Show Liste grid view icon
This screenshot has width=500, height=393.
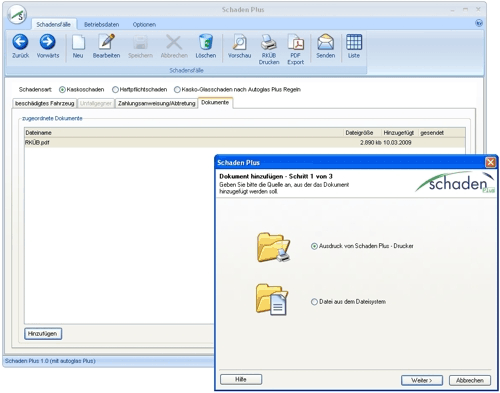click(x=354, y=42)
